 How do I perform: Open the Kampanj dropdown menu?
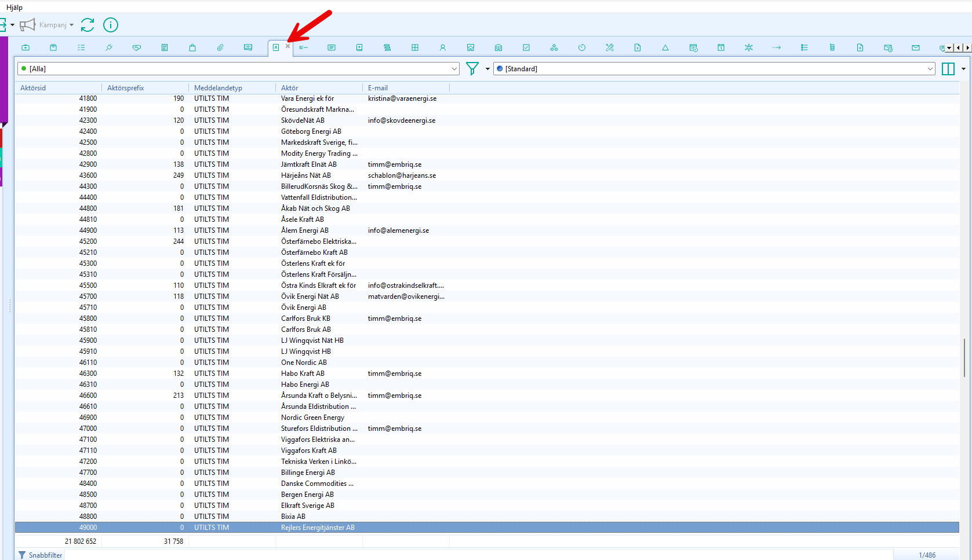(71, 25)
